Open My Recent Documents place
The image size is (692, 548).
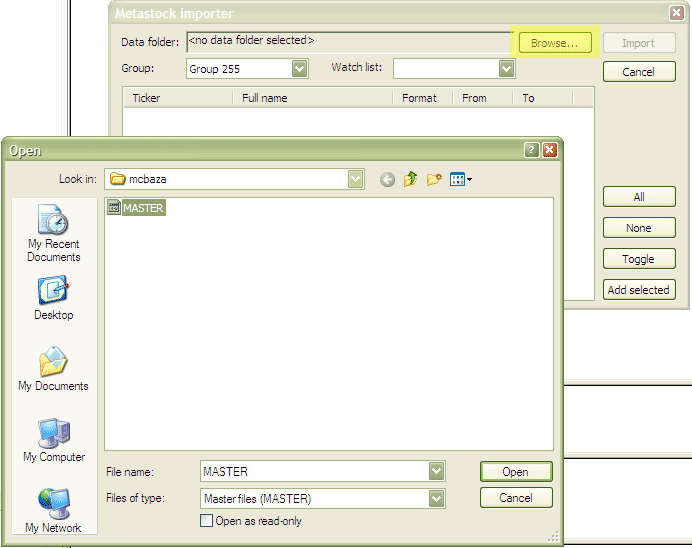(x=53, y=233)
